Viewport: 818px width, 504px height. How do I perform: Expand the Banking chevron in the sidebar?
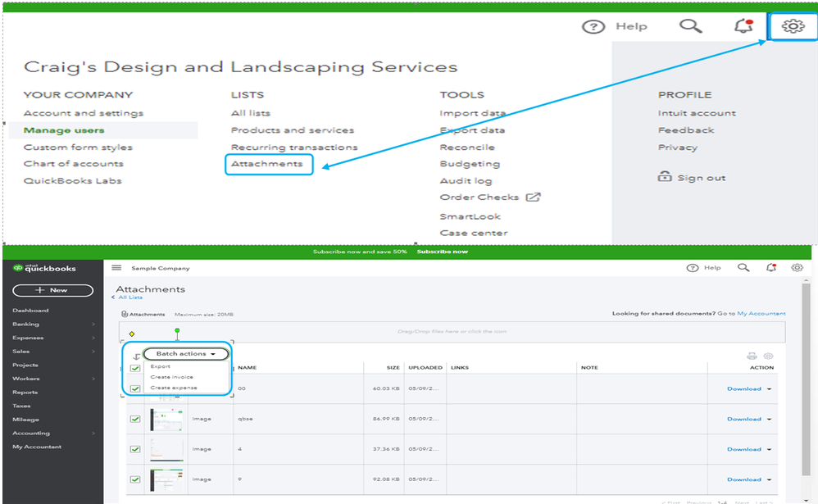point(93,324)
